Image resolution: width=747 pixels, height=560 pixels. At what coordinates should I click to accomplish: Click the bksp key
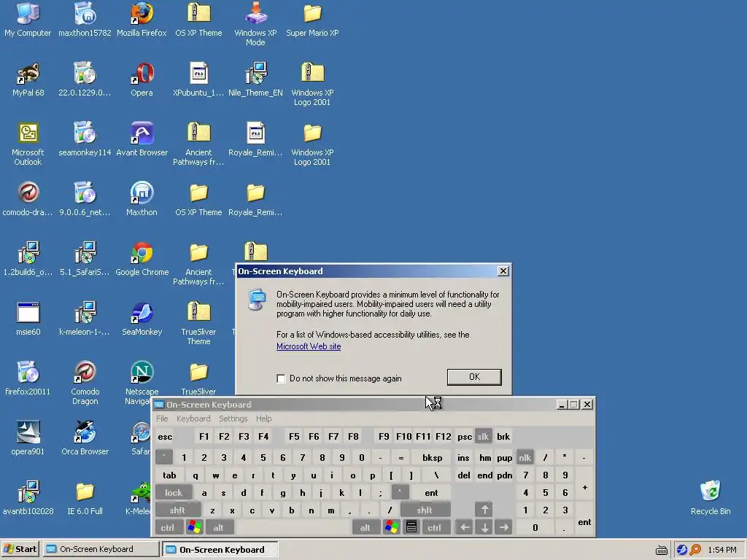[432, 458]
